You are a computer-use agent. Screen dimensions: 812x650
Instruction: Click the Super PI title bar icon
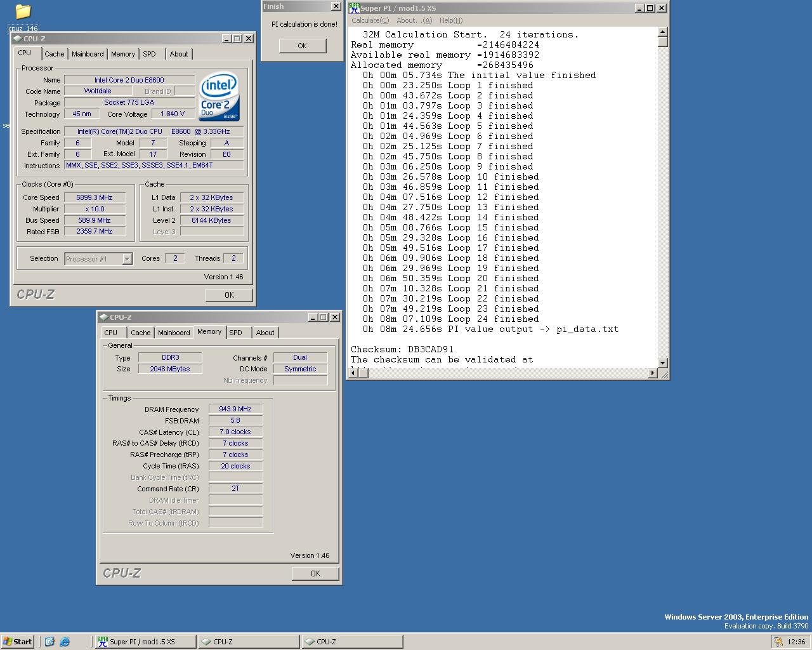click(354, 8)
